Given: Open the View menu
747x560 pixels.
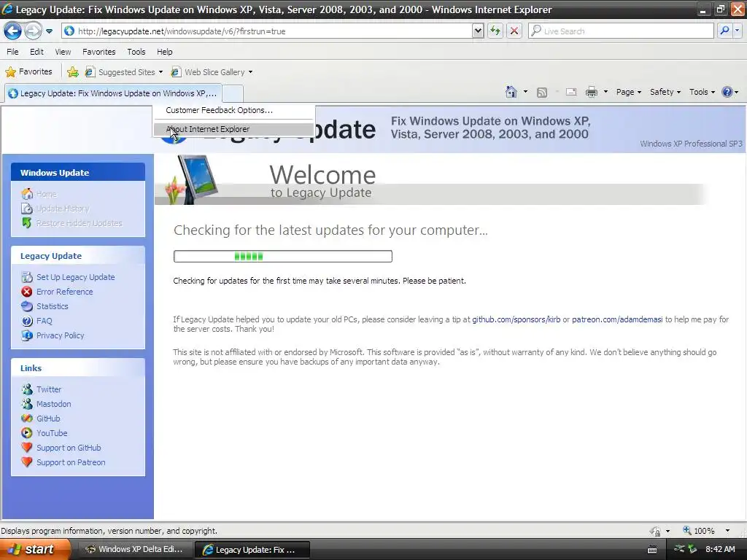Looking at the screenshot, I should [x=63, y=52].
